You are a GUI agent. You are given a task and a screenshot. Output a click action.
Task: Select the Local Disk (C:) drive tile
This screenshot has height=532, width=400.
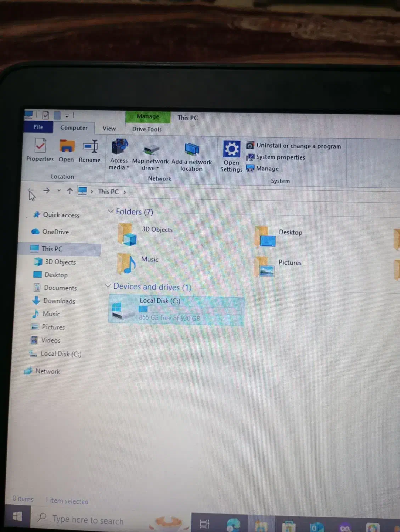pyautogui.click(x=176, y=310)
